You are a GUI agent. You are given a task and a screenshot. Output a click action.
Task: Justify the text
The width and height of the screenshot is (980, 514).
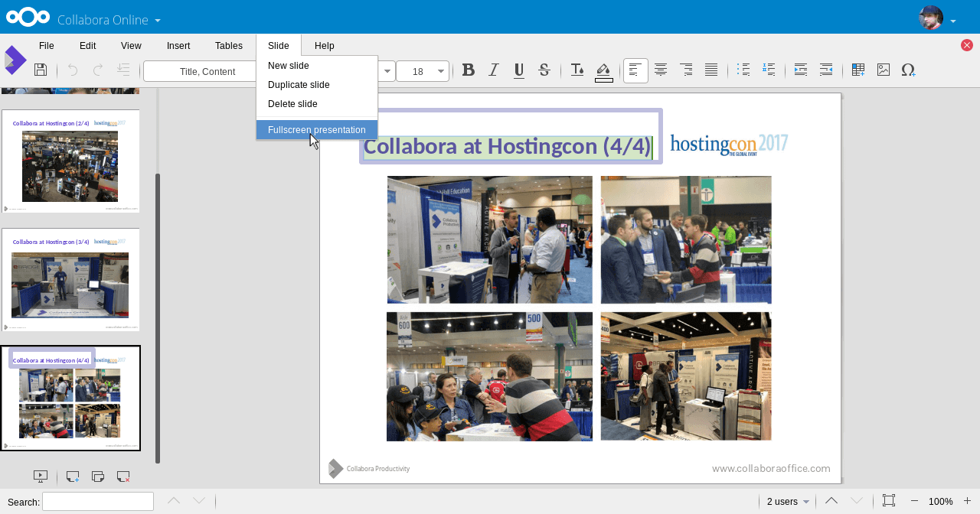711,70
